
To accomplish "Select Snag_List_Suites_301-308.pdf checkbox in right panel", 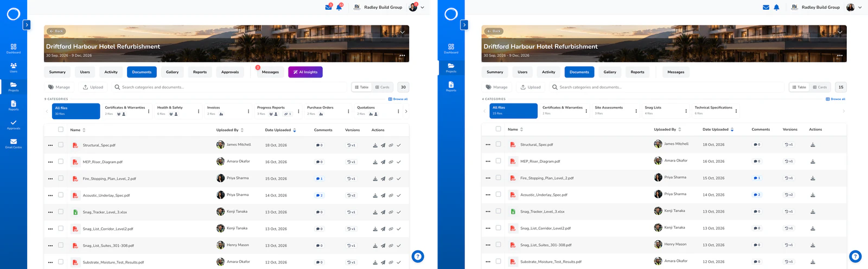I will click(x=498, y=245).
